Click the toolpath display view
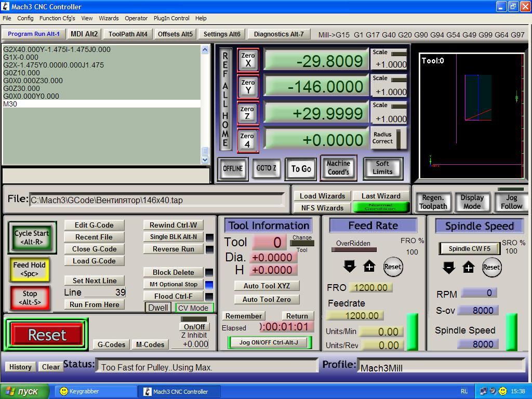 point(472,116)
